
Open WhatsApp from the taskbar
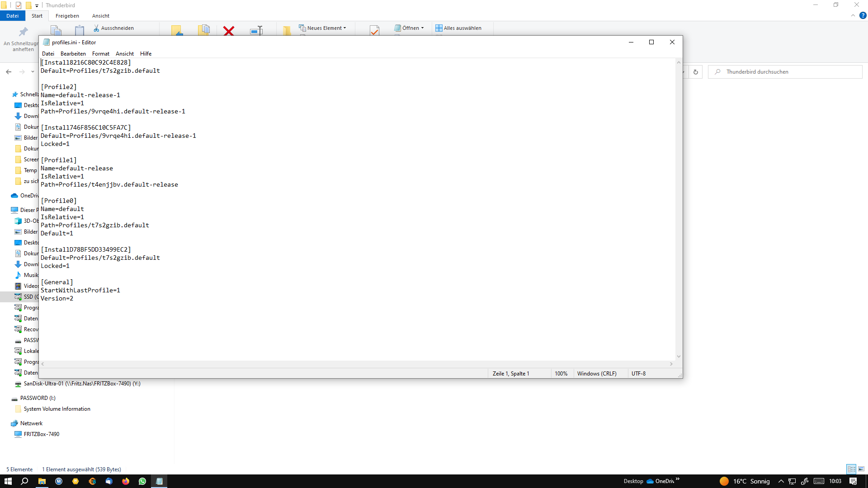[x=142, y=481]
